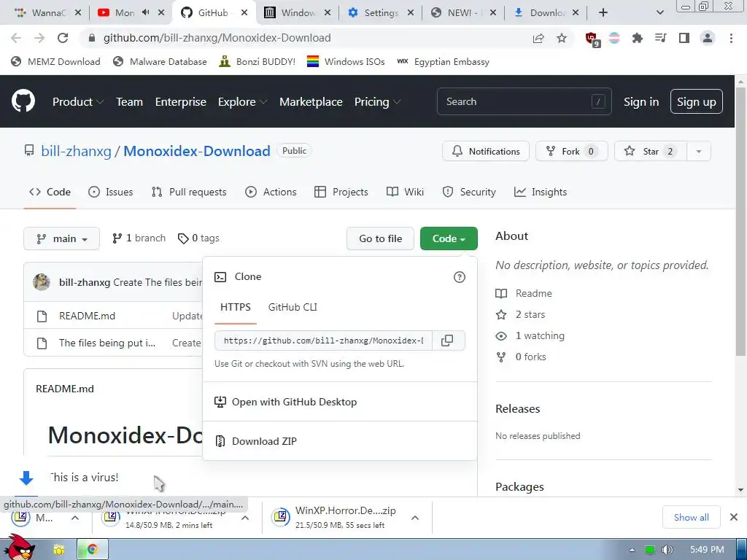Open the extensions puzzle icon
Viewport: 747px width, 560px height.
pos(637,38)
